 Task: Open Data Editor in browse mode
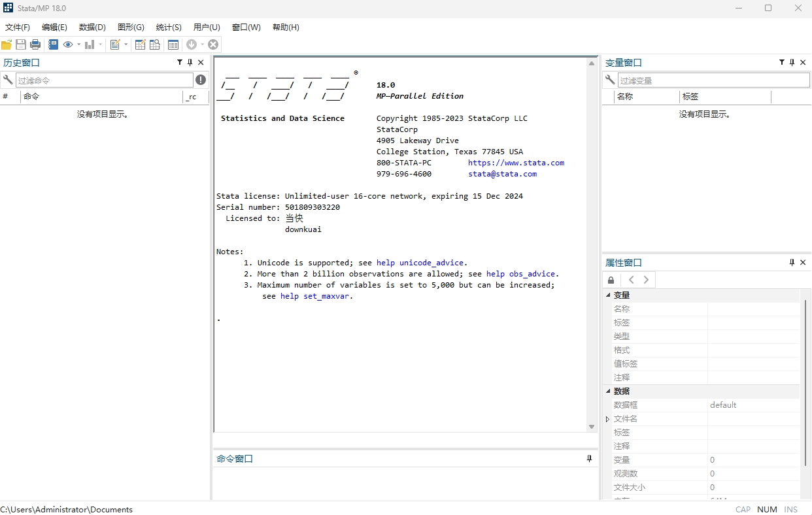[x=155, y=44]
